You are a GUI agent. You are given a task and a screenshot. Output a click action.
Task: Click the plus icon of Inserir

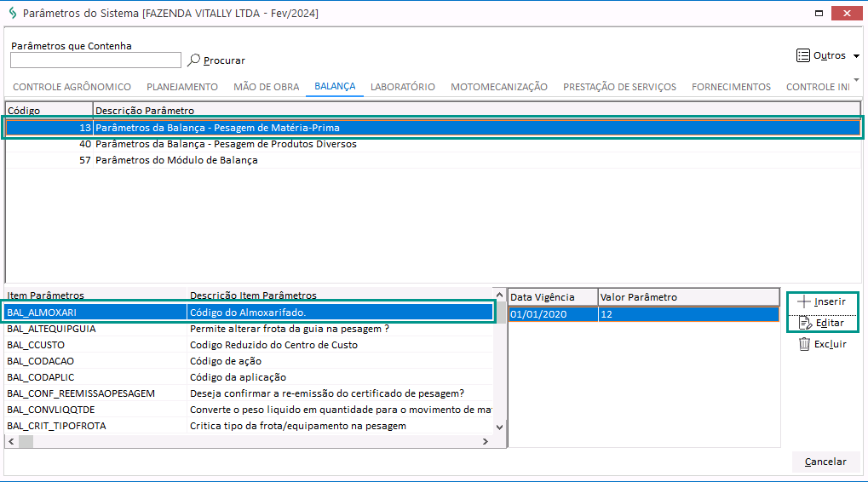(x=804, y=301)
